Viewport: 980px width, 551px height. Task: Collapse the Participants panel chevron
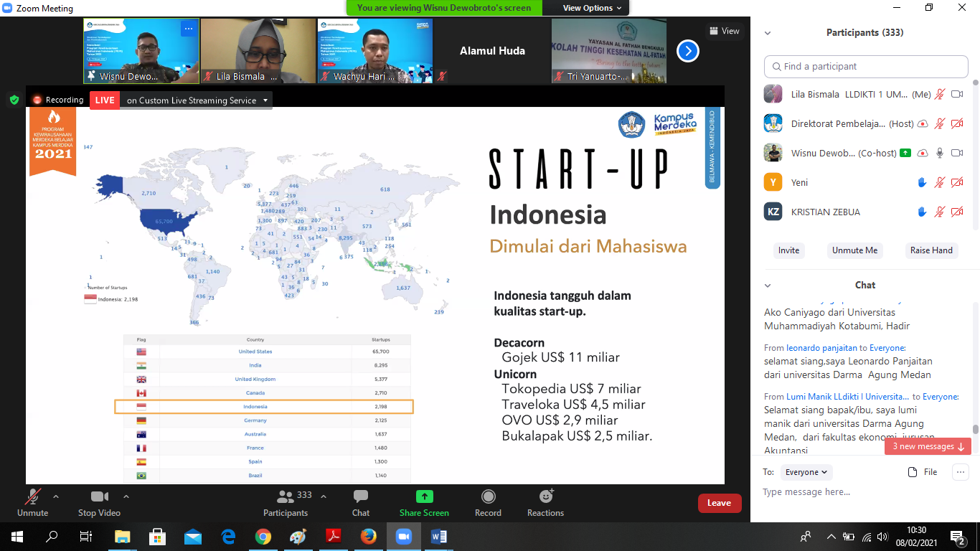768,33
